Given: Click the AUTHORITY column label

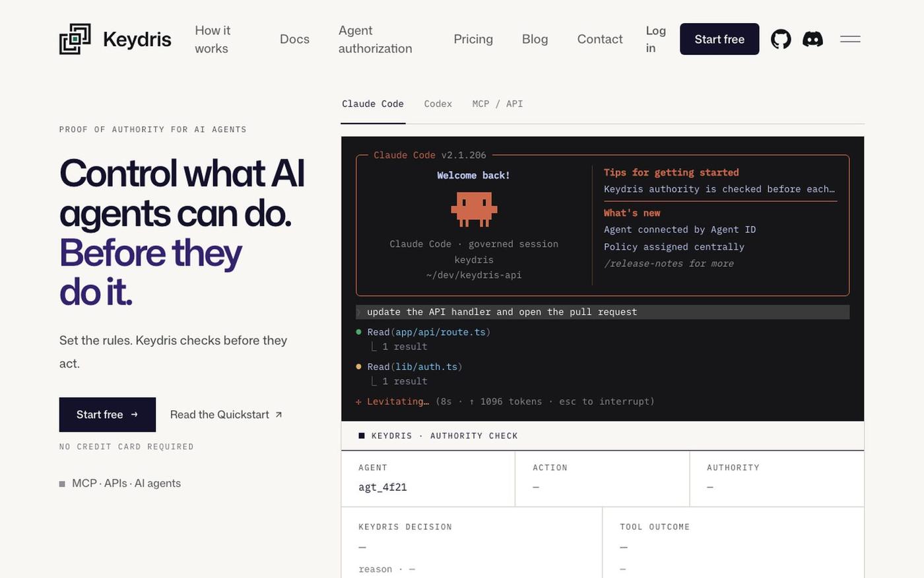Looking at the screenshot, I should click(733, 468).
